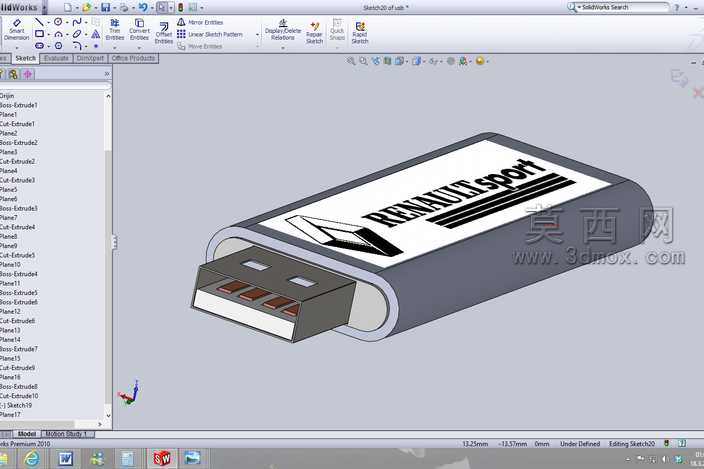Switch to the Motion Study 1 tab
Viewport: 704px width, 469px height.
click(66, 434)
